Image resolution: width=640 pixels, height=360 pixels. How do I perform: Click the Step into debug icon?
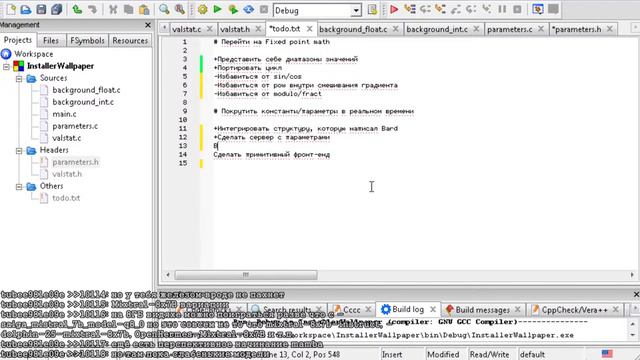point(440,9)
